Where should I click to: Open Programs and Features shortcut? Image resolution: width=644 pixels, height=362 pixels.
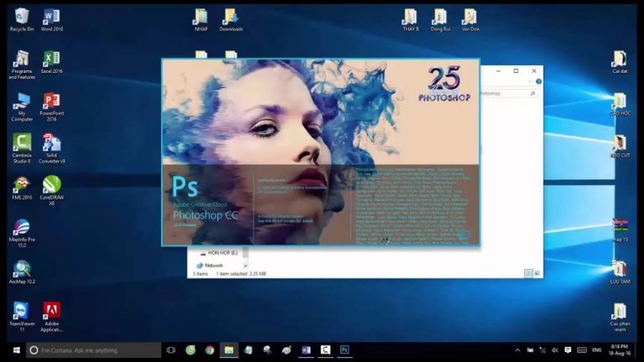point(22,65)
